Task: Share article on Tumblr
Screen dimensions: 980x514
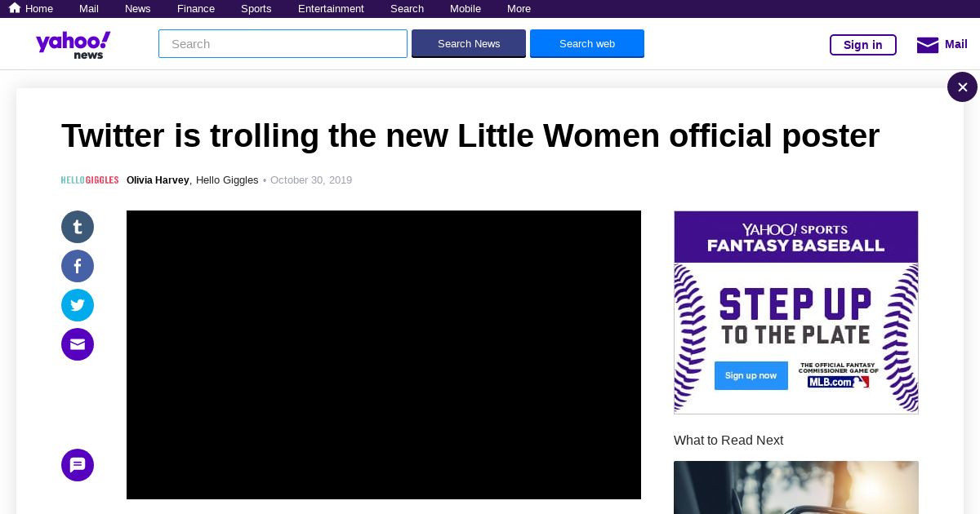Action: point(78,227)
